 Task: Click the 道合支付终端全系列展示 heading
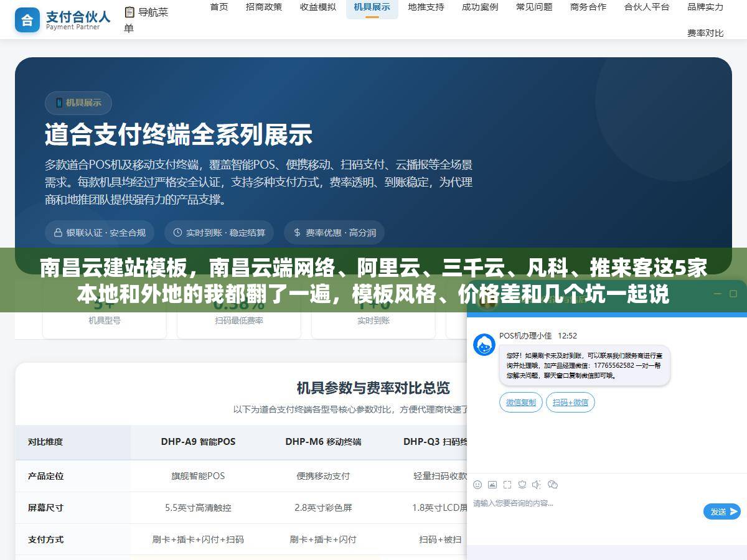[x=179, y=134]
